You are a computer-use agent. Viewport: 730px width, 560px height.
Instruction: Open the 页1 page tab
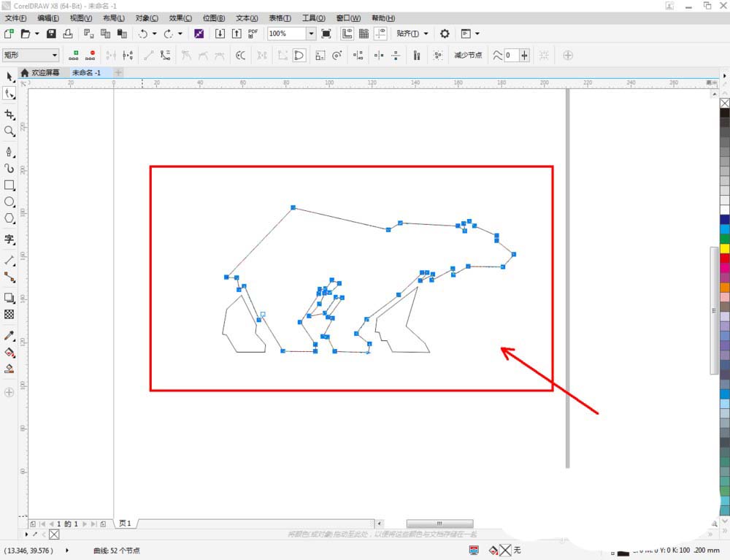[x=126, y=523]
